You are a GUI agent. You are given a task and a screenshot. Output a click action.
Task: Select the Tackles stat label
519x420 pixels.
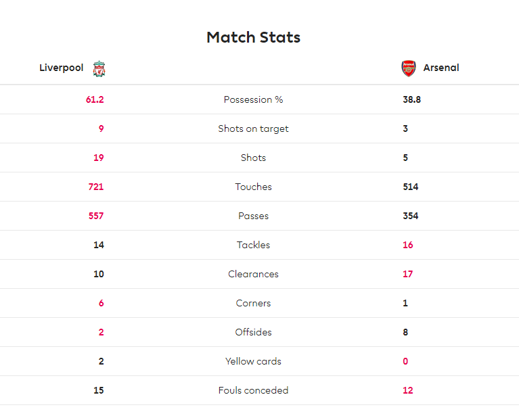253,245
